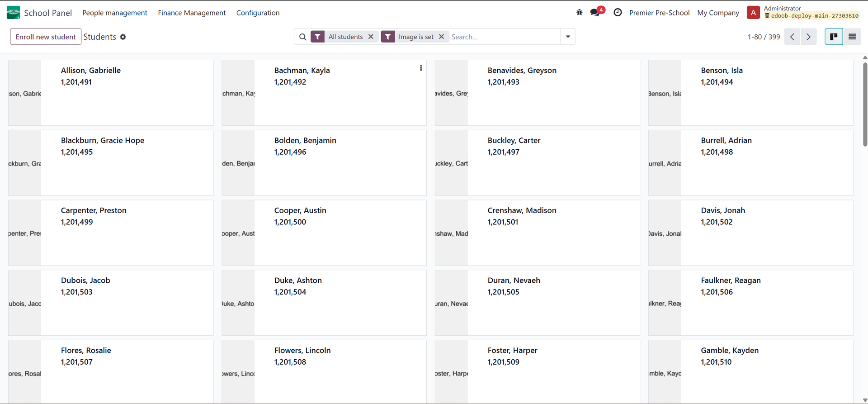This screenshot has width=868, height=404.
Task: Open the messages chat icon
Action: pyautogui.click(x=595, y=13)
